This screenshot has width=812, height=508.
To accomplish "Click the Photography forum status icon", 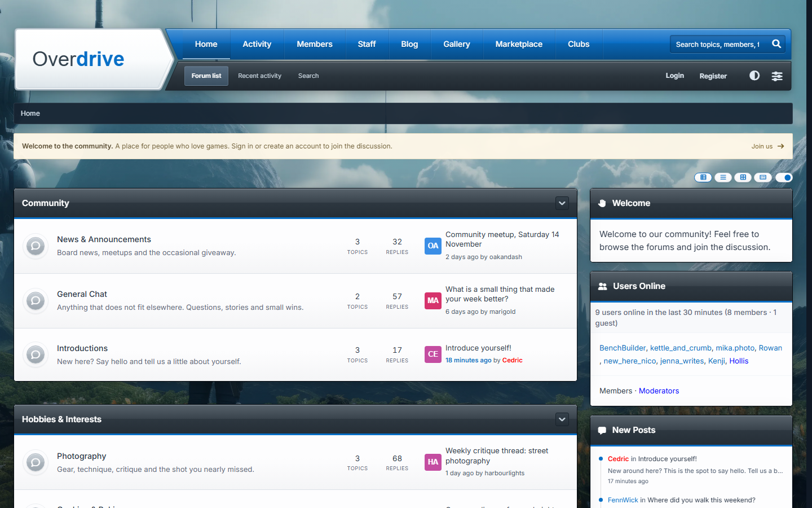I will (36, 462).
